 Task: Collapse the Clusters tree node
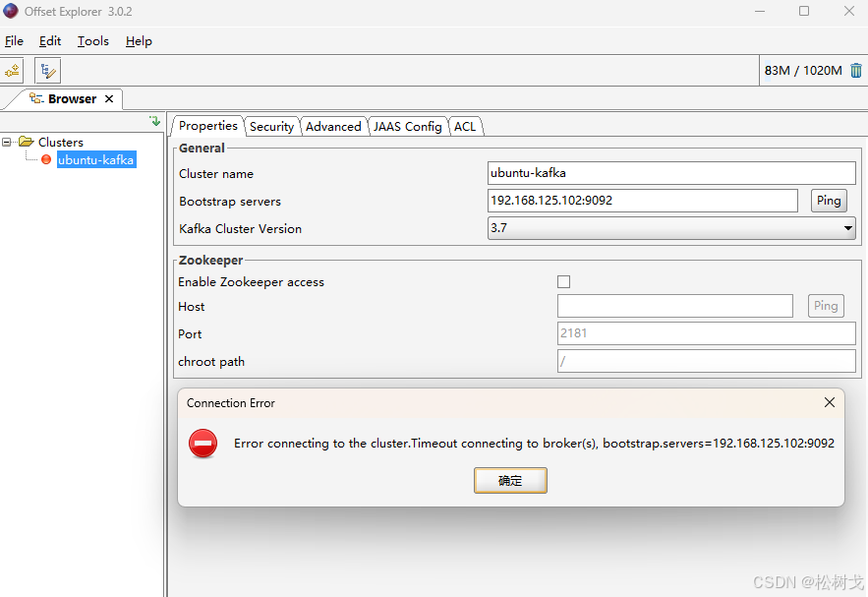point(6,143)
